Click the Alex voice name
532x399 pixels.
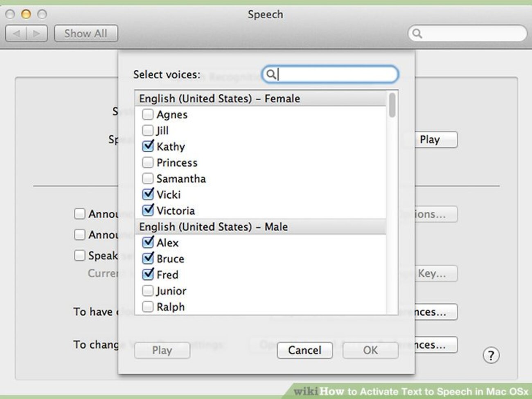(x=167, y=243)
